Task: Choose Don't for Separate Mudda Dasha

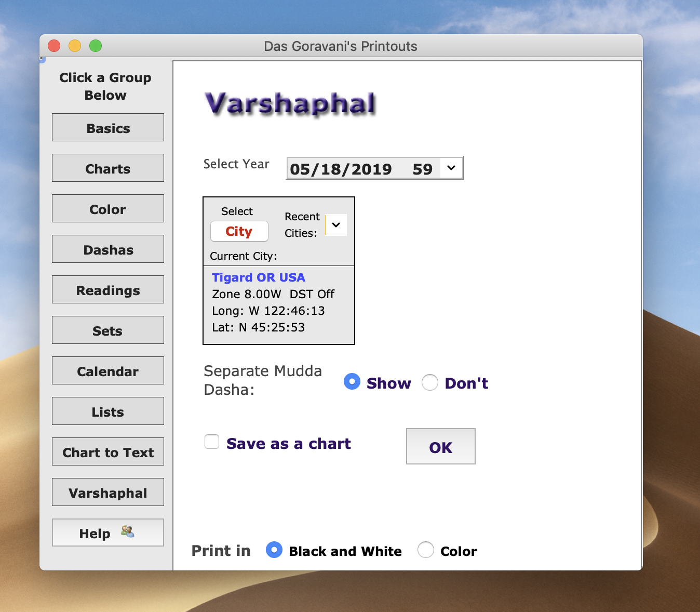Action: click(430, 382)
